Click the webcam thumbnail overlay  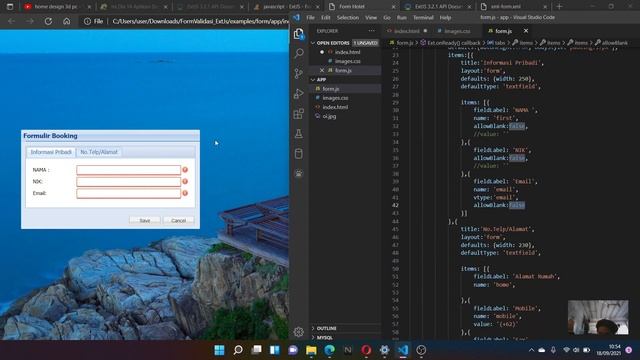[598, 318]
